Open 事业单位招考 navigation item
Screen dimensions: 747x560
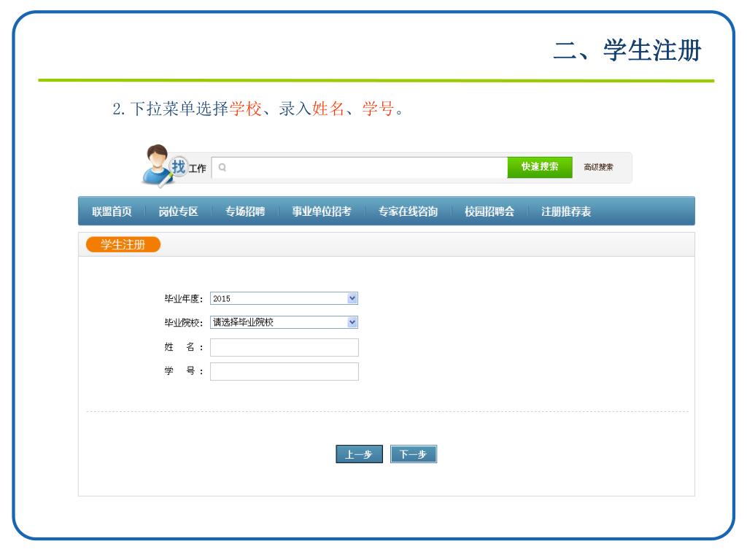tap(322, 211)
